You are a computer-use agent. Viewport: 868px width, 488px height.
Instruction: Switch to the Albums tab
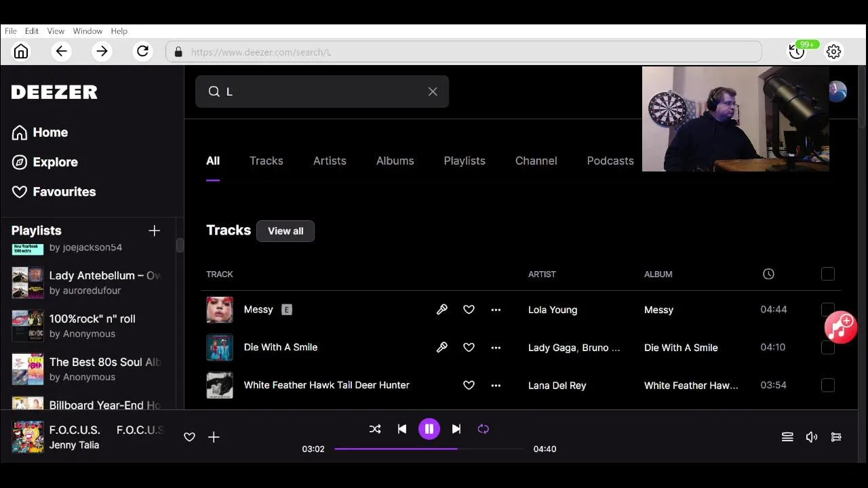[395, 161]
